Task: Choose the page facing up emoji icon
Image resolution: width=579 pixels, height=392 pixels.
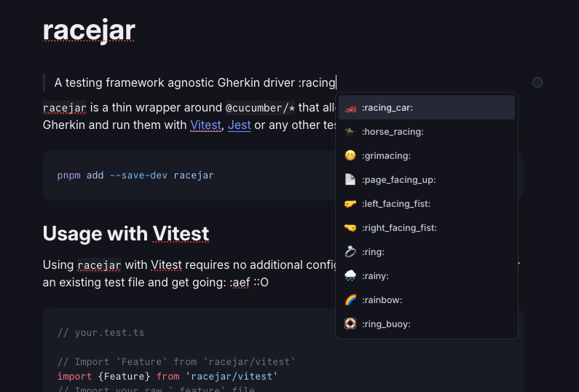Action: (350, 179)
